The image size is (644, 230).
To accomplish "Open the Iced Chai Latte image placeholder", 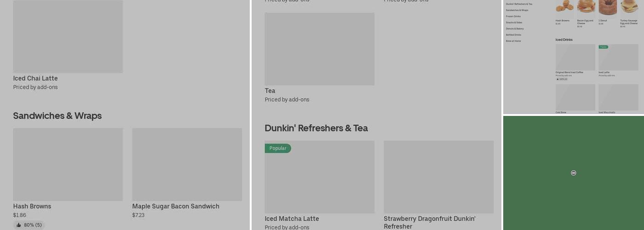I will click(68, 36).
